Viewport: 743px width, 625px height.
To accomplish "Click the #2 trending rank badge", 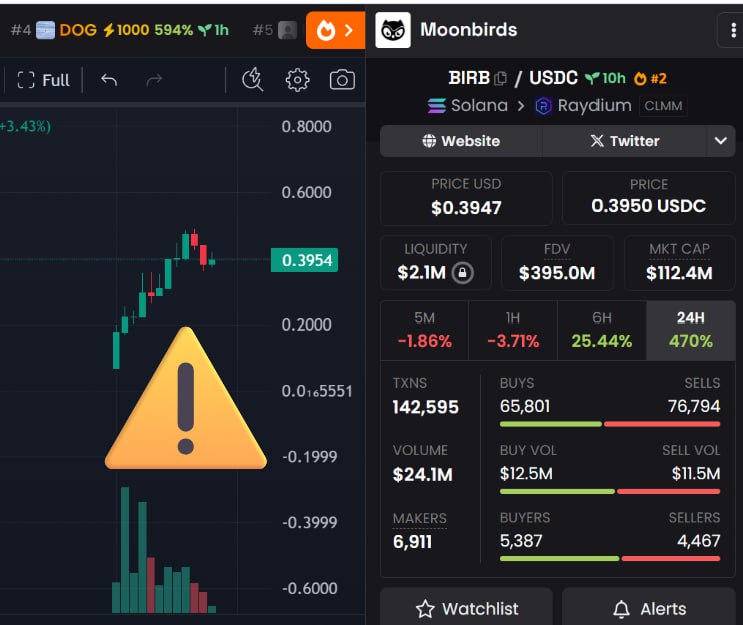I will point(651,78).
